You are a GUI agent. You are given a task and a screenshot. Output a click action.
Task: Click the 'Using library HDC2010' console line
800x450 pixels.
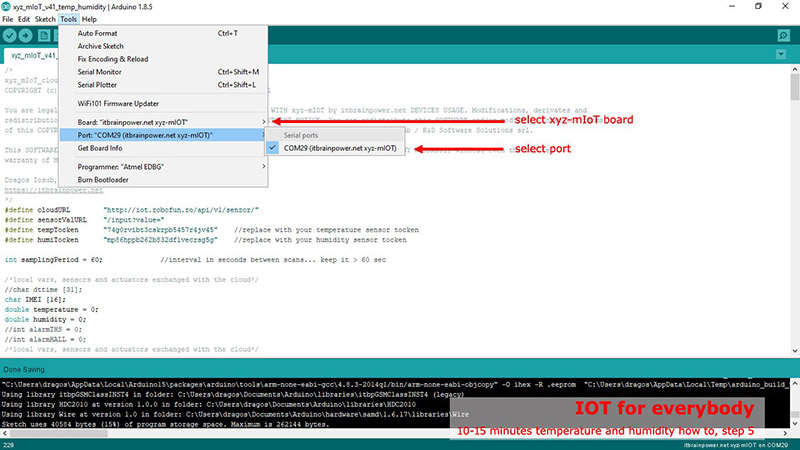coord(208,405)
